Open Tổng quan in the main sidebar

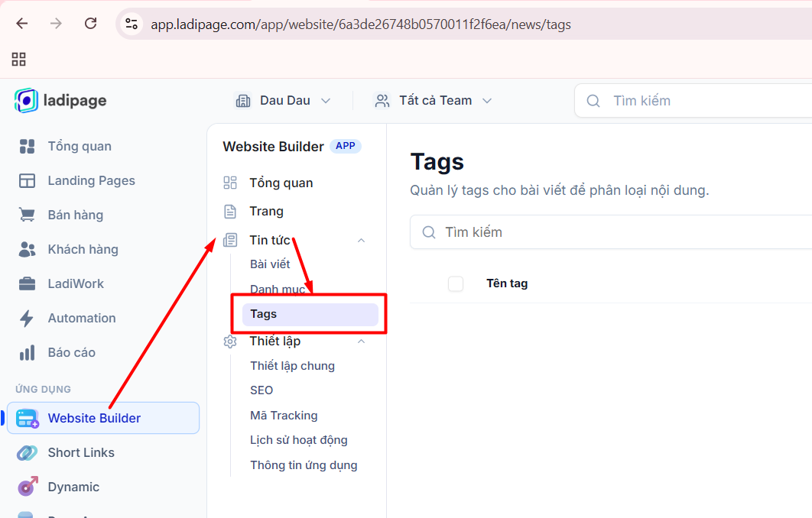80,147
